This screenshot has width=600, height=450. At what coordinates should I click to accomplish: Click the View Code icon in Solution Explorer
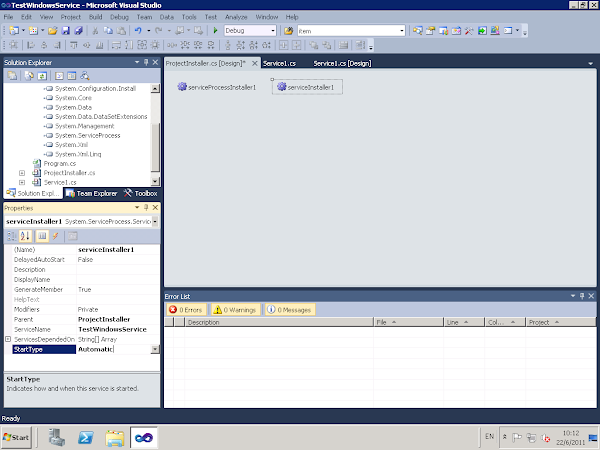59,76
